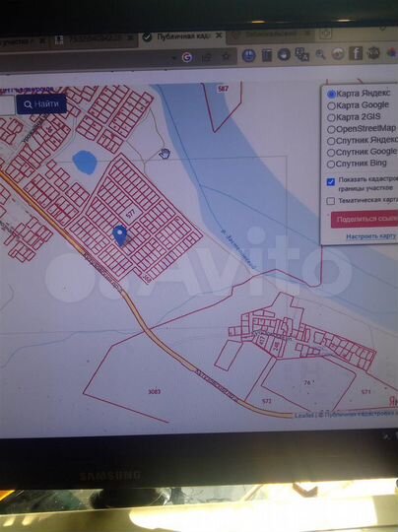398x532 pixels.
Task: Click the f extension icon in toolbar
Action: click(356, 53)
